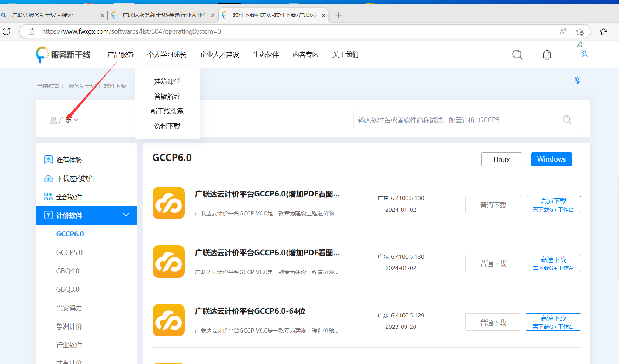Open the site information lock icon

[31, 31]
